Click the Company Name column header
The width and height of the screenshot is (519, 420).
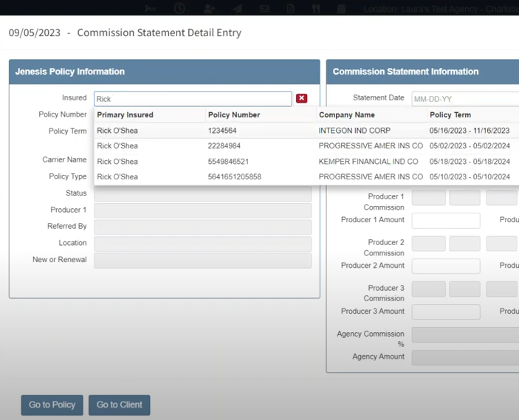(x=347, y=115)
